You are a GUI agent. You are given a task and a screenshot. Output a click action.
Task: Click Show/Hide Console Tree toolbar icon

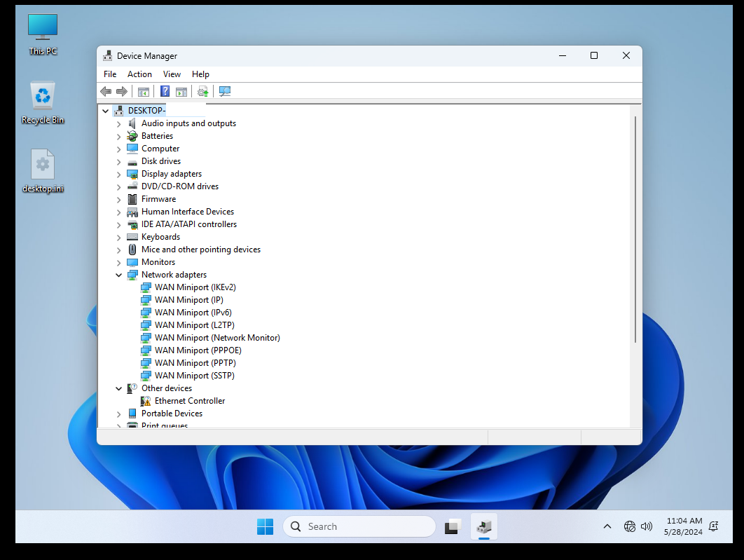(x=144, y=92)
